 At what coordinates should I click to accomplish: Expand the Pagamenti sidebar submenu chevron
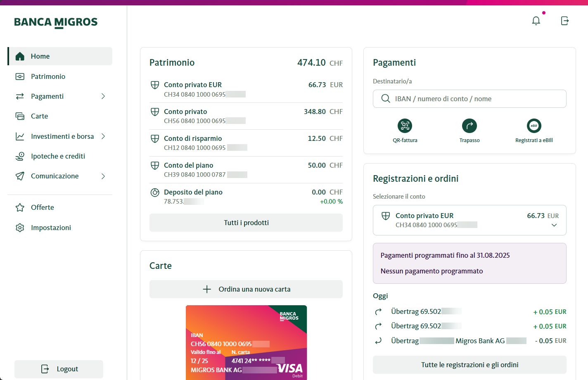point(103,96)
